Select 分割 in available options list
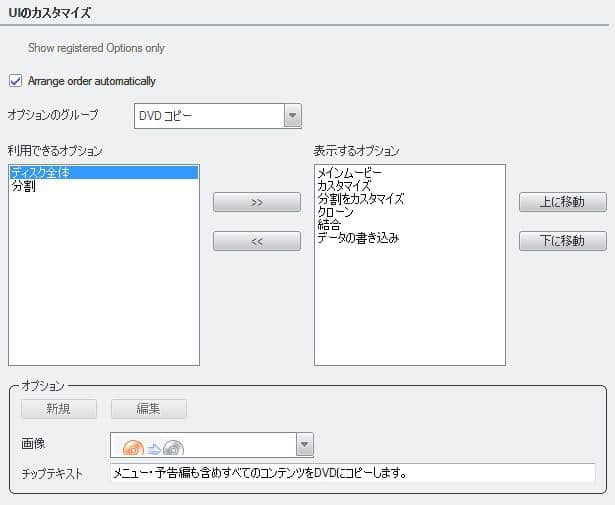Screen dimensions: 615x505 pyautogui.click(x=24, y=186)
